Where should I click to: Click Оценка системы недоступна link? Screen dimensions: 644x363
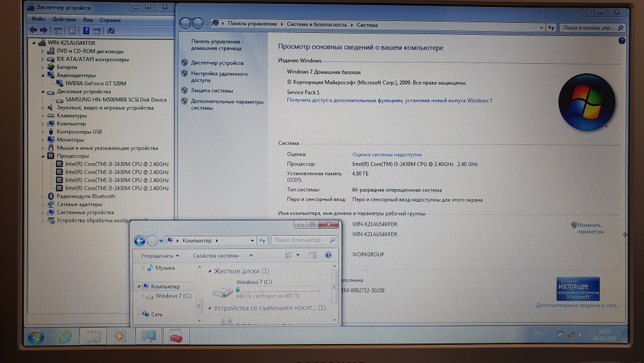[x=387, y=155]
